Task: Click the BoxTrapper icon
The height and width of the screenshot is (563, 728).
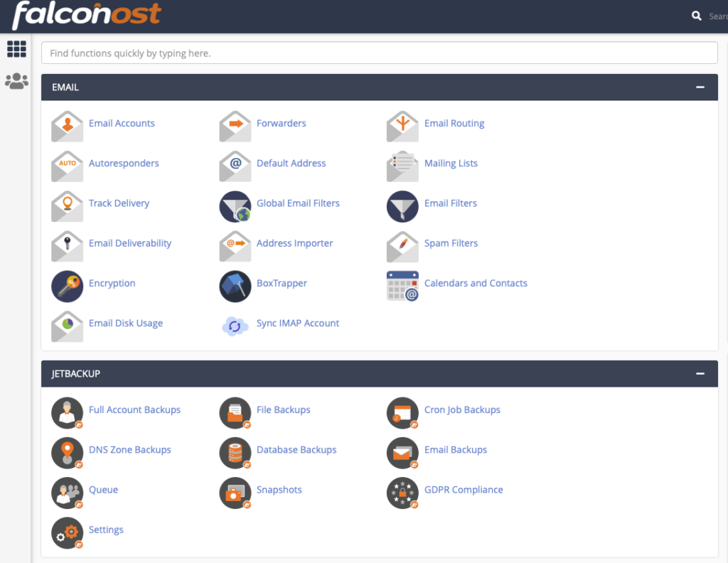Action: 235,286
